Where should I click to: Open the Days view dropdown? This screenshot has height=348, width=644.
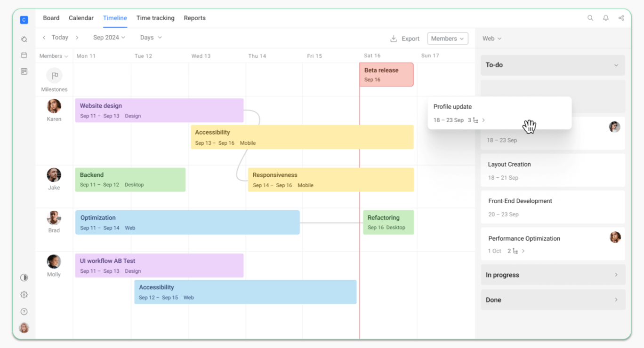[x=151, y=38]
